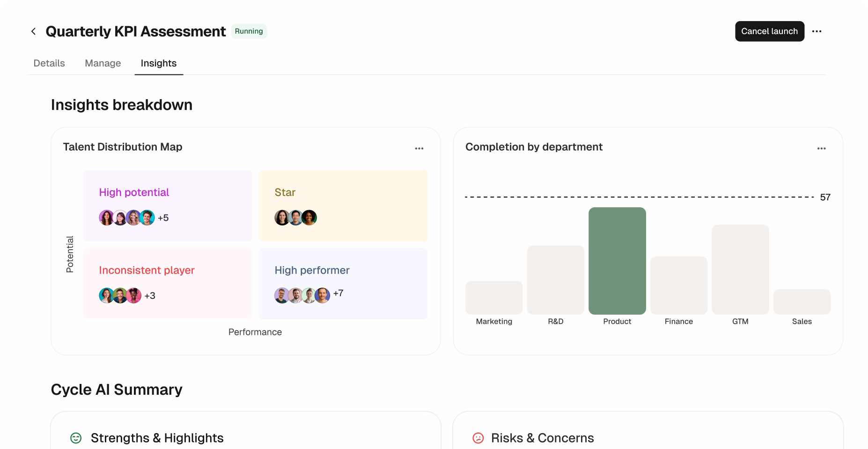This screenshot has width=868, height=449.
Task: Select first avatar in Star group
Action: pyautogui.click(x=282, y=218)
